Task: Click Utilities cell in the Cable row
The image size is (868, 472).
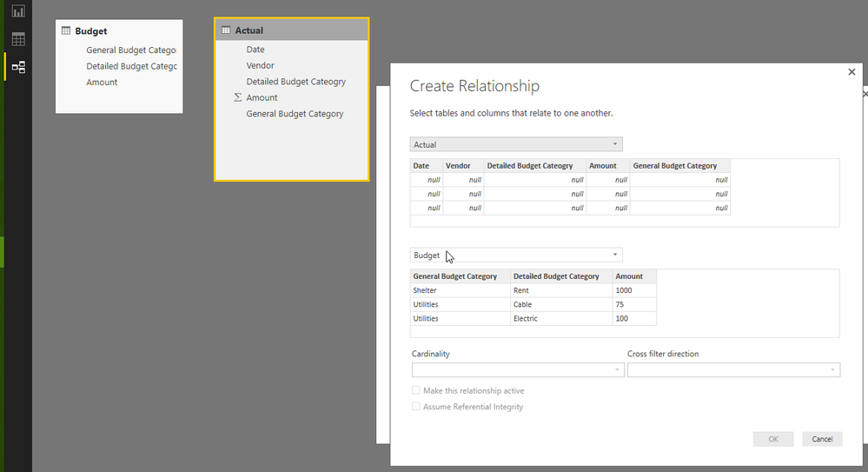Action: pos(461,304)
